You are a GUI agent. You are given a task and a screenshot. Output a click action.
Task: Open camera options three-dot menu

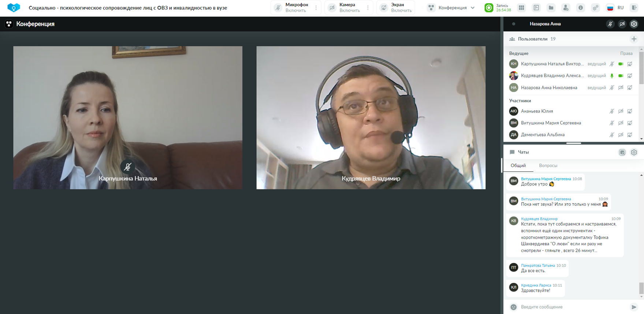point(368,8)
